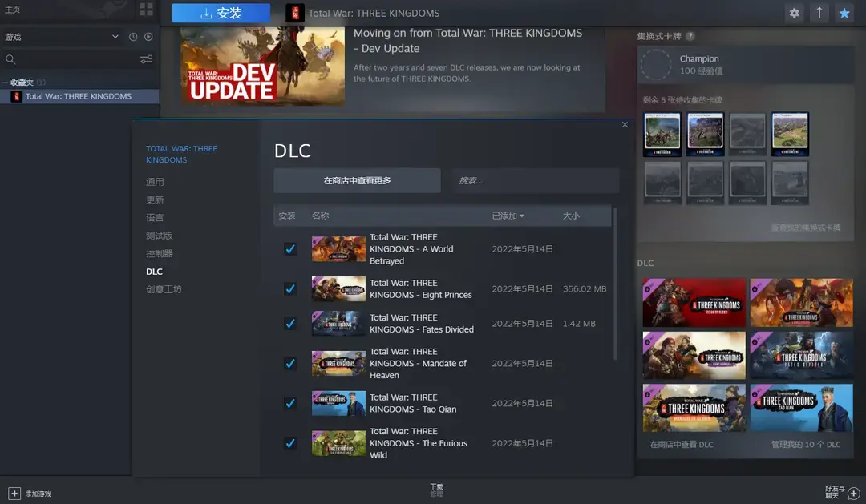Open Tao Qian DLC thumbnail in list

pos(338,404)
